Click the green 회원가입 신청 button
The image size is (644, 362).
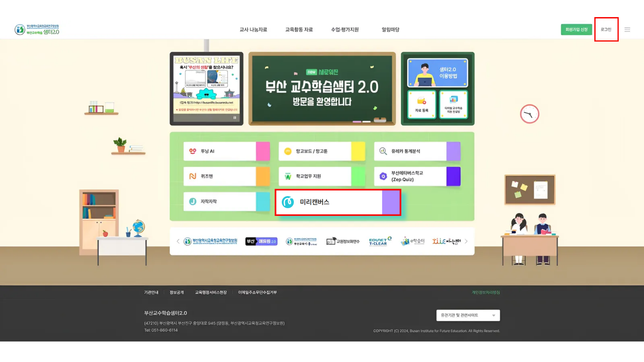coord(576,29)
